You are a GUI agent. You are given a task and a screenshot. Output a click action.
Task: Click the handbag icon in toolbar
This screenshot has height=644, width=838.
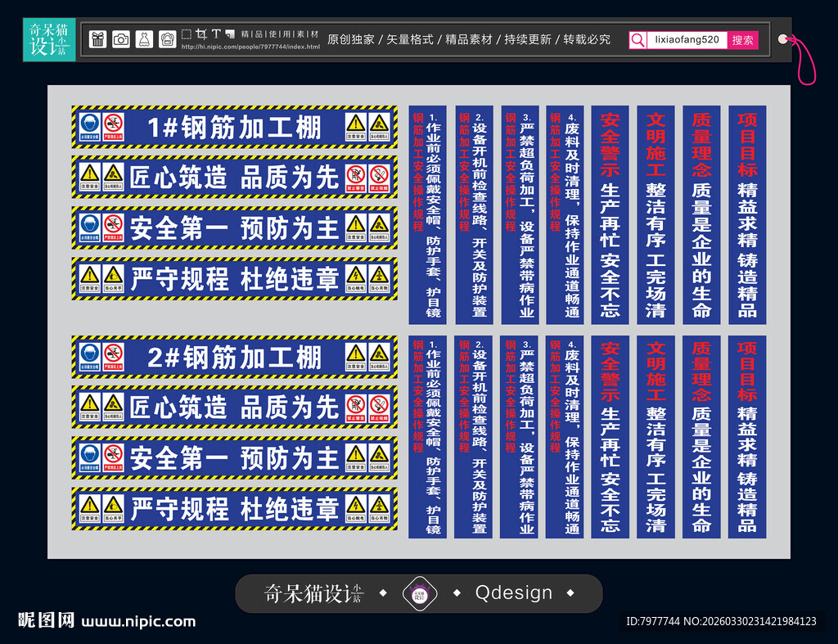pyautogui.click(x=168, y=38)
